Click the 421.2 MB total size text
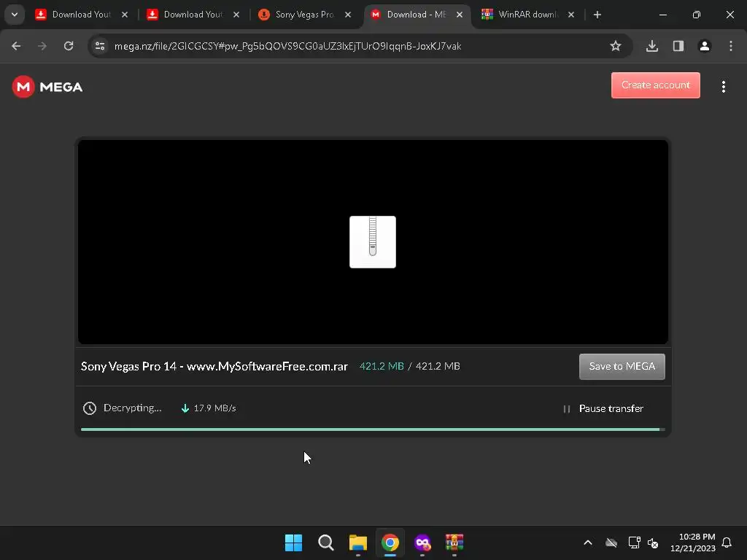 (x=438, y=366)
